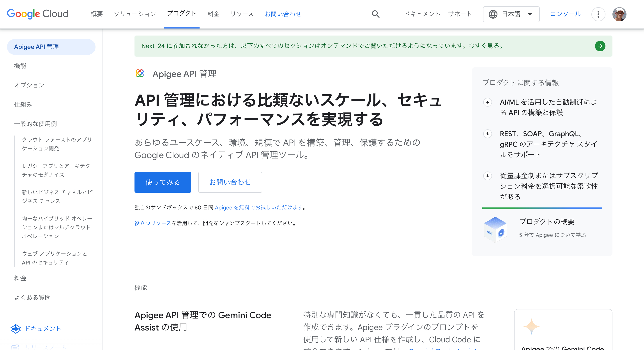Image resolution: width=644 pixels, height=350 pixels.
Task: Open プロダクトの概要 card title
Action: (547, 222)
